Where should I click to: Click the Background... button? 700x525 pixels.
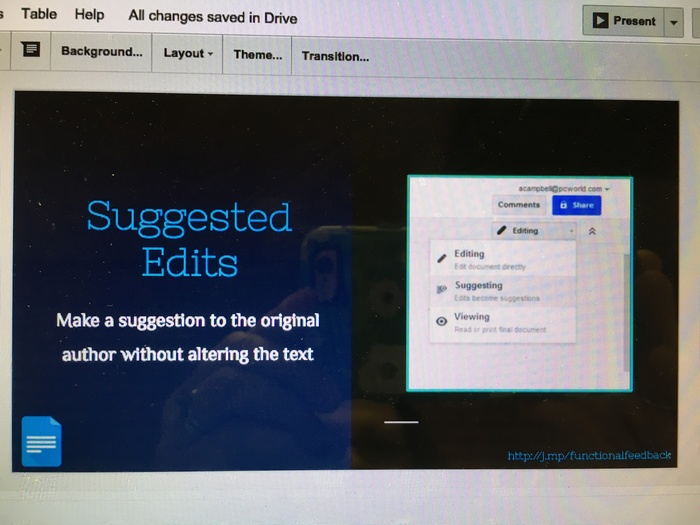[101, 52]
